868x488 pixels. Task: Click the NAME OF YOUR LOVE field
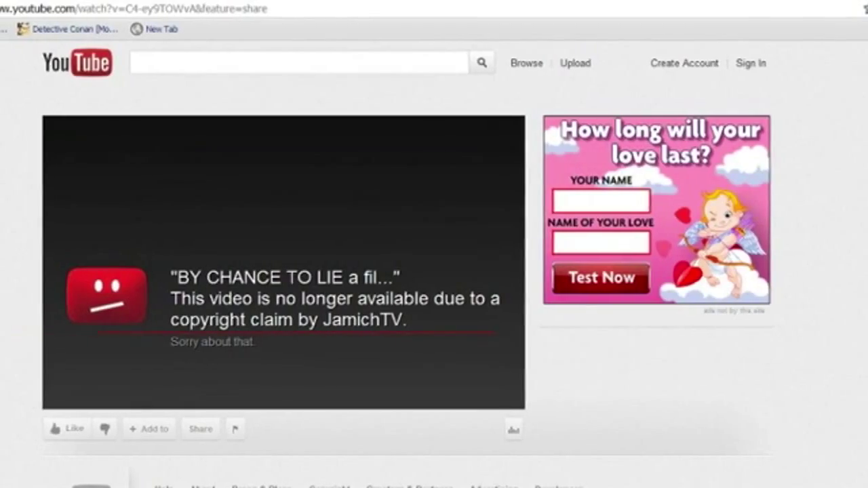tap(601, 243)
